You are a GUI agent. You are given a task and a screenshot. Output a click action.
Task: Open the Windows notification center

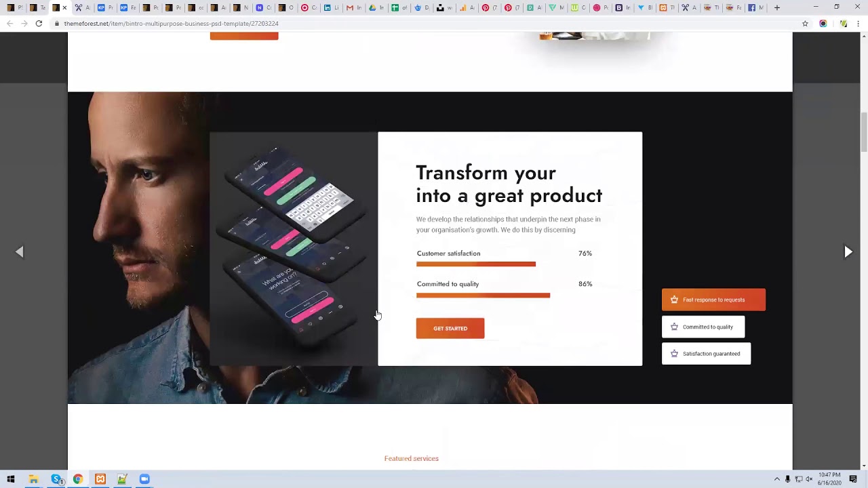point(853,479)
